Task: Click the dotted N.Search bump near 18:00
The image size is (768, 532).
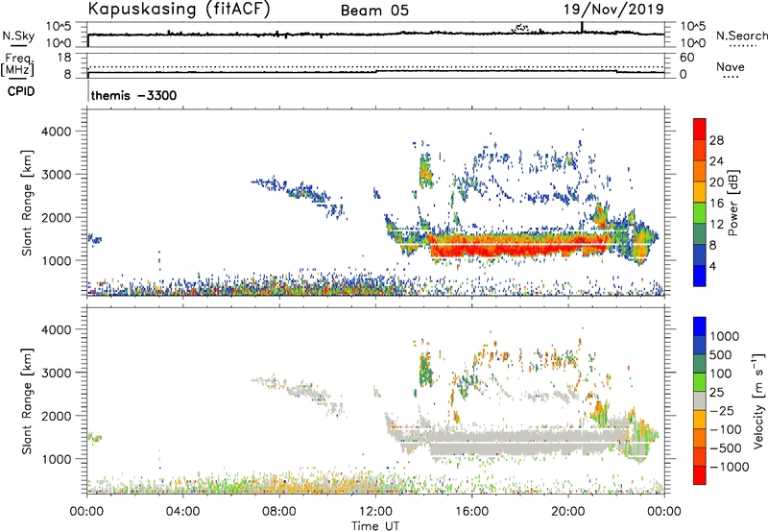Action: click(x=520, y=28)
